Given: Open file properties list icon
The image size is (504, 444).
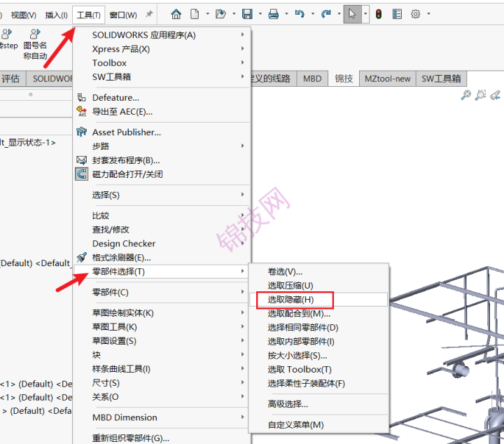Looking at the screenshot, I should 398,14.
